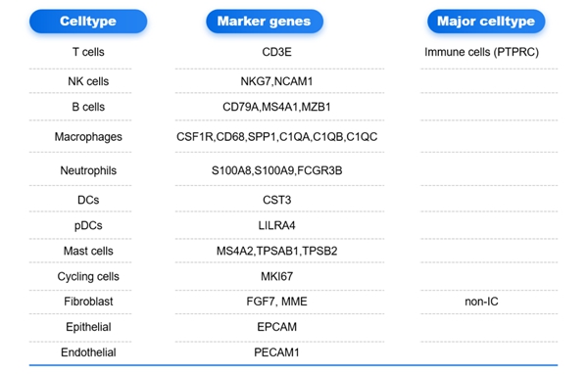Screen dimensions: 588x374
Task: Select the NK cells row label
Action: pos(88,81)
